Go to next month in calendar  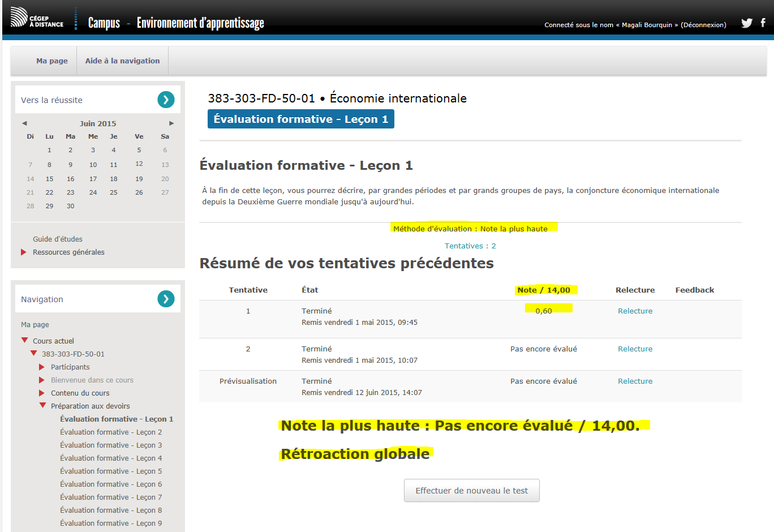[171, 123]
